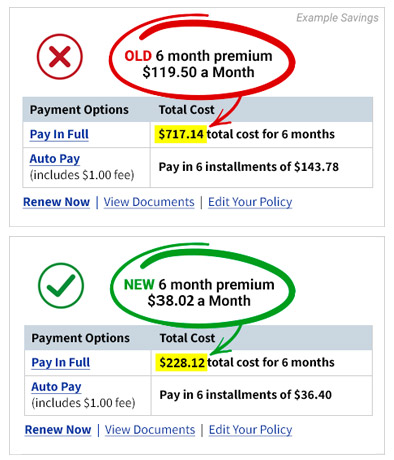394x460 pixels.
Task: Select Edit Your Policy under the new premium
Action: [x=251, y=430]
